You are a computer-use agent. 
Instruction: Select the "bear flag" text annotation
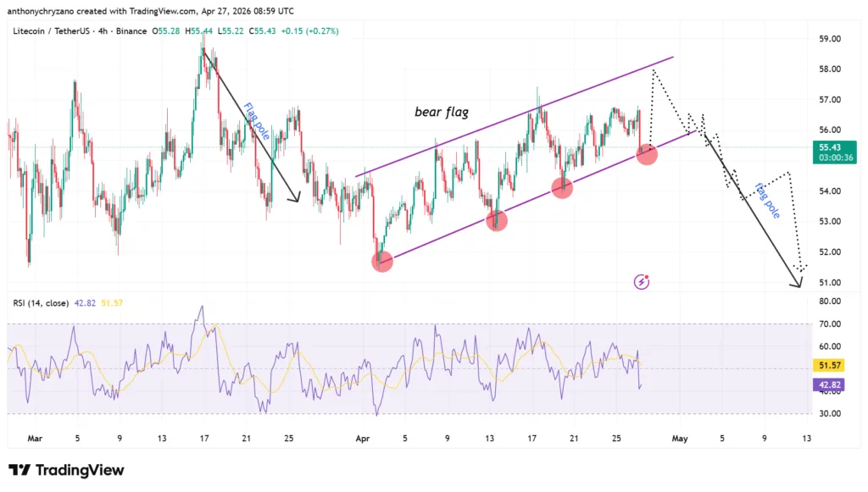tap(442, 112)
